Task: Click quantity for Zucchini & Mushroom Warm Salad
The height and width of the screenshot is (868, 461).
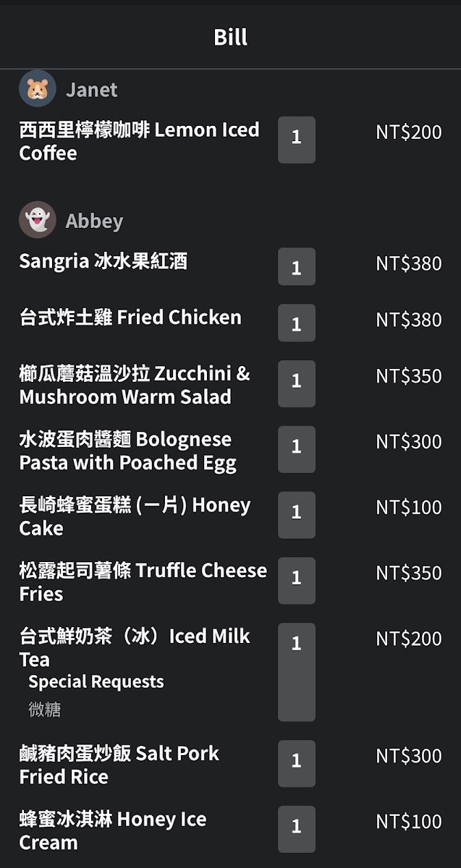Action: coord(297,383)
